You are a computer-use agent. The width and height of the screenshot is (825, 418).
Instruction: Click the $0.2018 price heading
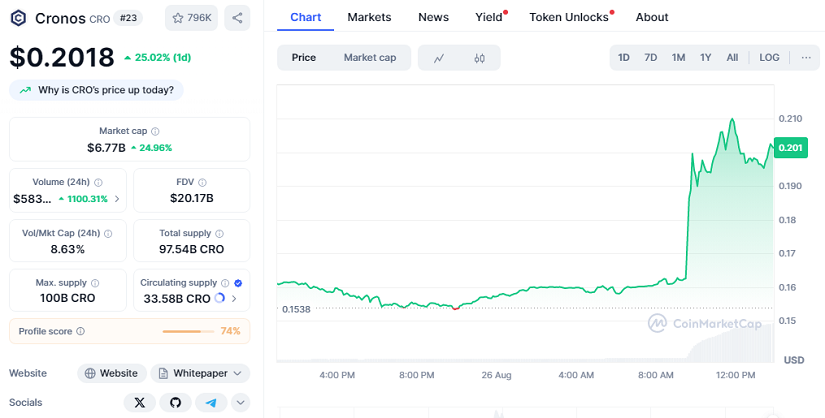click(x=62, y=57)
